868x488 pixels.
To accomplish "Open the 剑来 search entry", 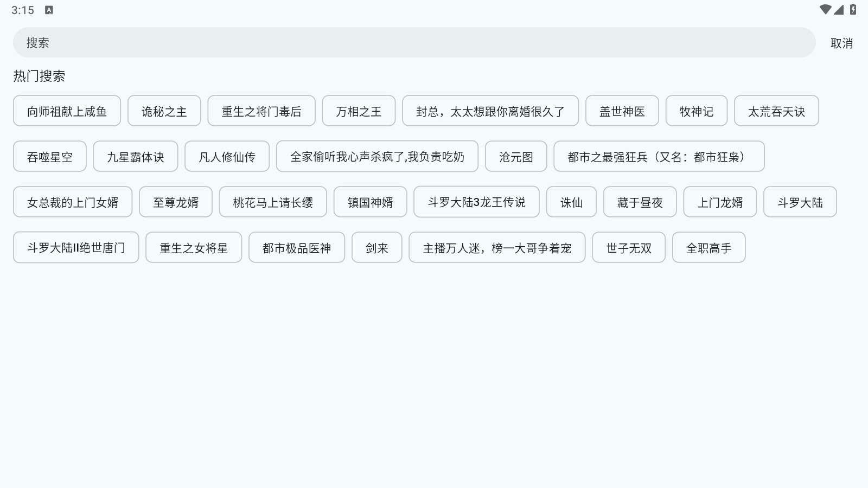I will click(x=376, y=247).
